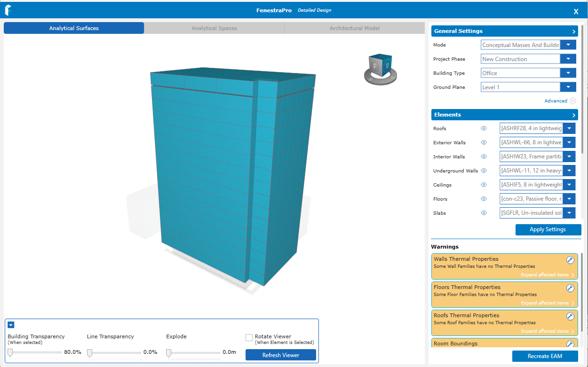Click the wrench icon on Walls Thermal Properties
This screenshot has height=367, width=588.
(570, 260)
